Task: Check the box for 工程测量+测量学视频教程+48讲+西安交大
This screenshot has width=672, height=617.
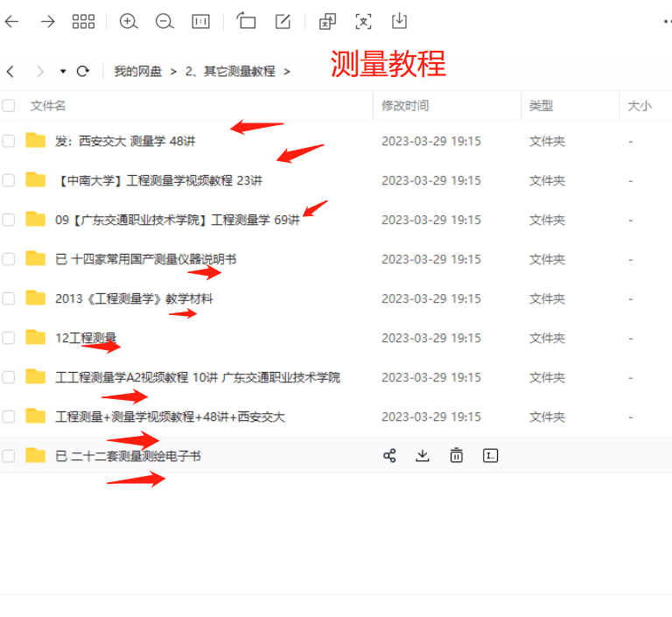Action: (8, 417)
